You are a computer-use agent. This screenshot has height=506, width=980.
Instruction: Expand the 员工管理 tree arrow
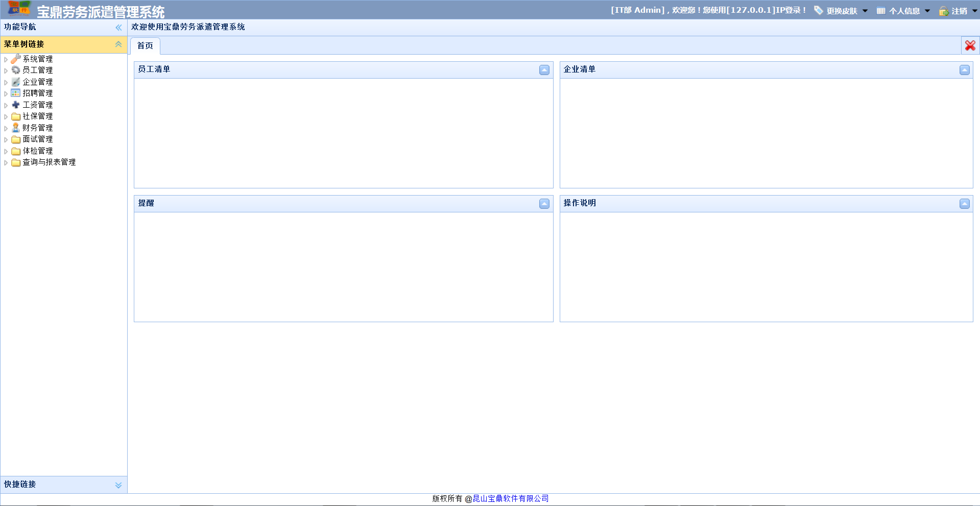pos(6,71)
